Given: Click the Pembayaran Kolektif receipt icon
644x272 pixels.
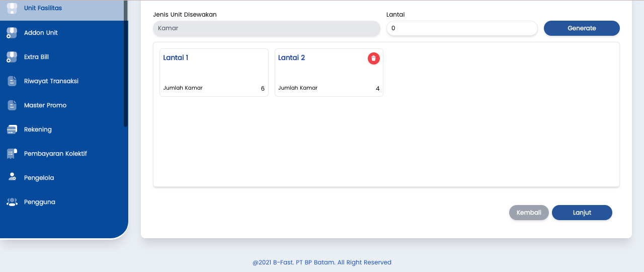Looking at the screenshot, I should click(x=12, y=154).
